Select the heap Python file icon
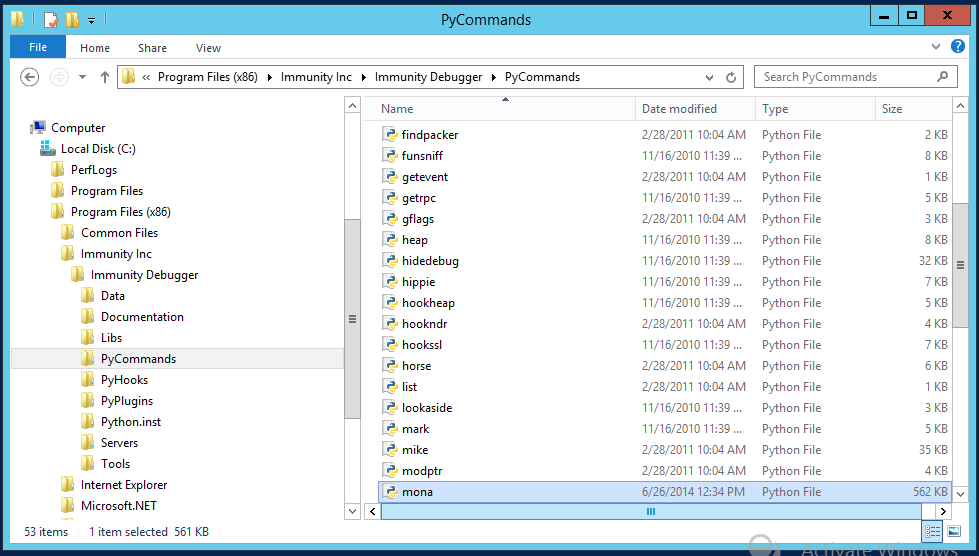Screen dimensions: 979x556 point(390,240)
